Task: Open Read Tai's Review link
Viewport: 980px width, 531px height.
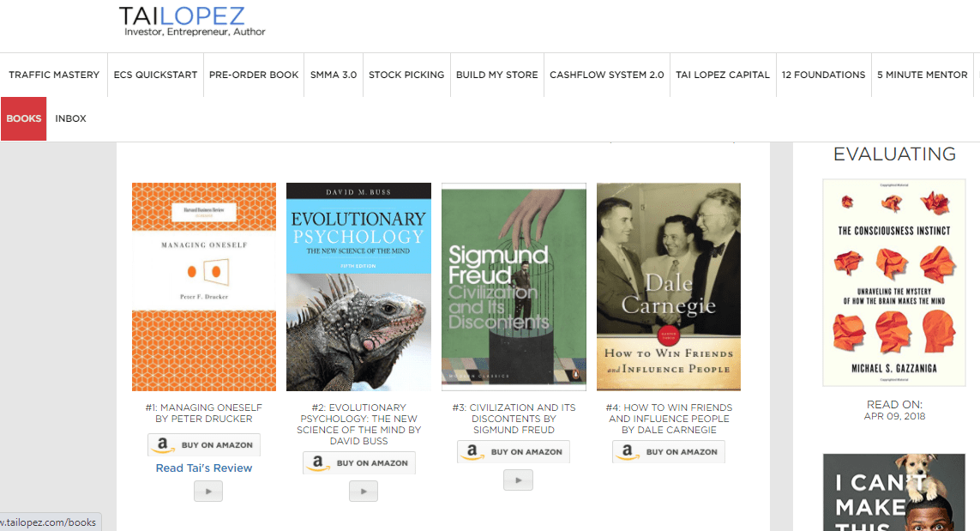Action: (x=204, y=468)
